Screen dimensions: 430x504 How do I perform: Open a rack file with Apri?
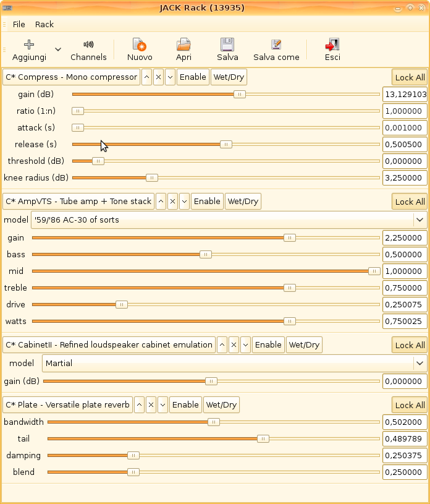183,45
